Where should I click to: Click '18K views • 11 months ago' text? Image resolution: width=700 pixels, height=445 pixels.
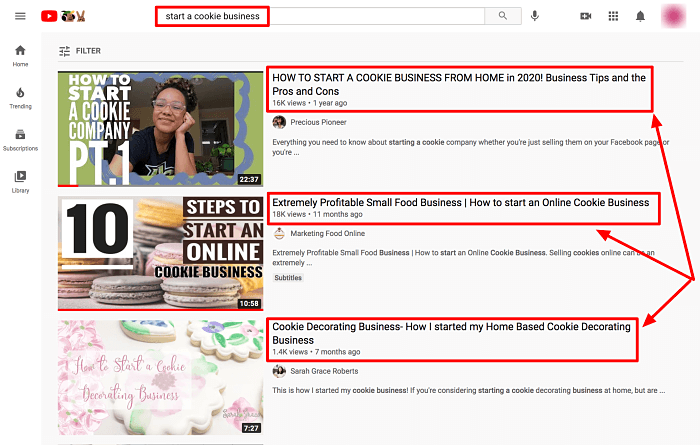[317, 214]
